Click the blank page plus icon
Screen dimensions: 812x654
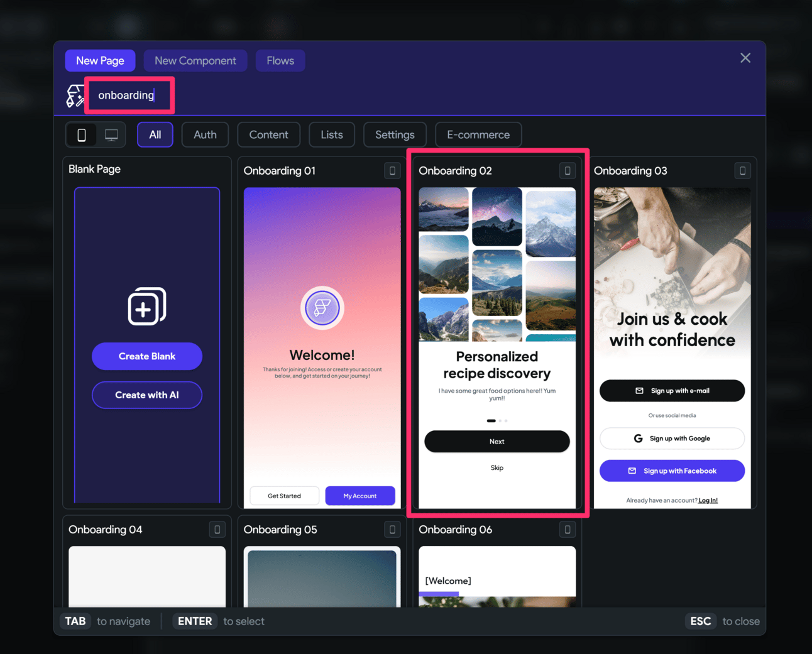coord(147,307)
